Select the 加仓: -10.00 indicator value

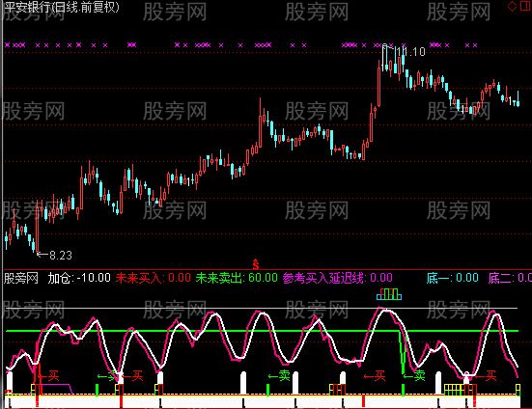[79, 278]
